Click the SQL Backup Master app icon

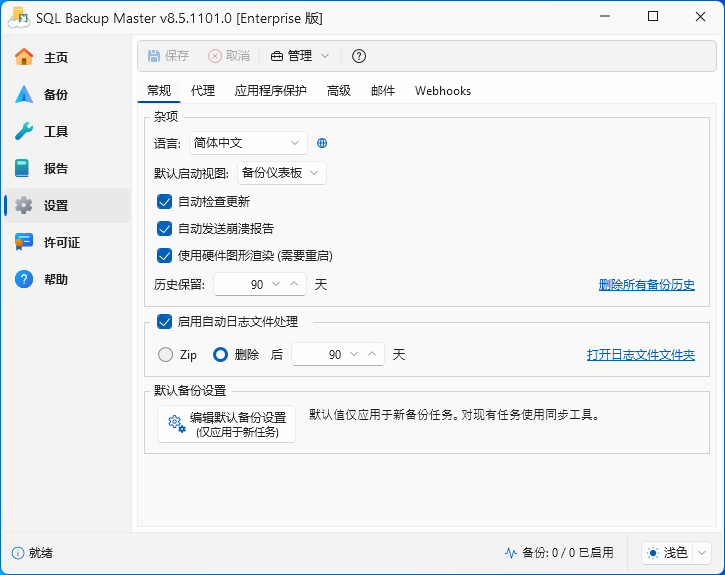pyautogui.click(x=19, y=18)
